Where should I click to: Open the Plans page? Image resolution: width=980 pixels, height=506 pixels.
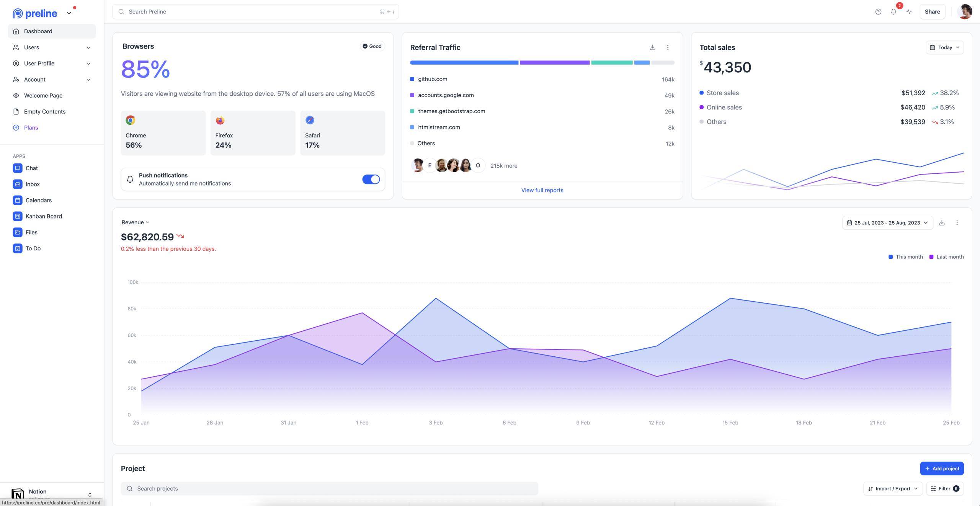pyautogui.click(x=31, y=127)
